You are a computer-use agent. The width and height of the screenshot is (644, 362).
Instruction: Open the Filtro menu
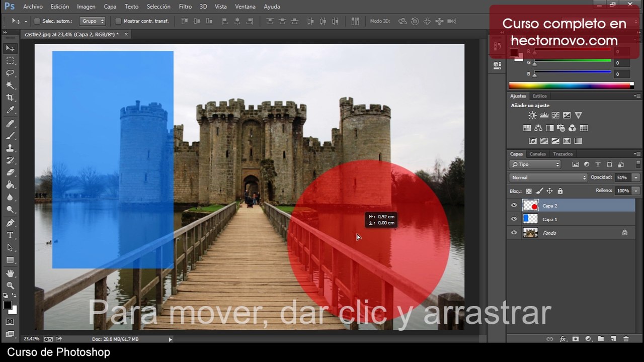coord(185,7)
